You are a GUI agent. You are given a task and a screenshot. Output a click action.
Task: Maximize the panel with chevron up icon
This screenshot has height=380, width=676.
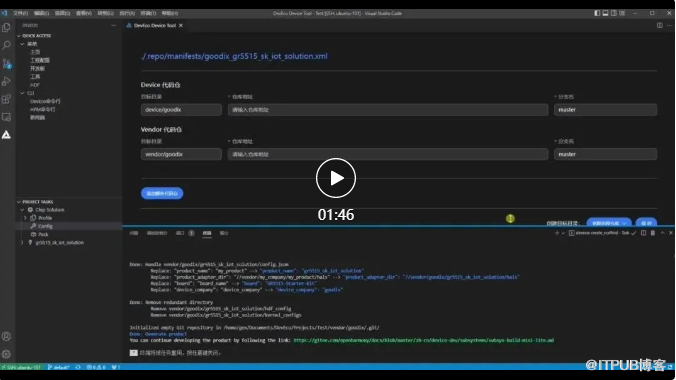[662, 233]
